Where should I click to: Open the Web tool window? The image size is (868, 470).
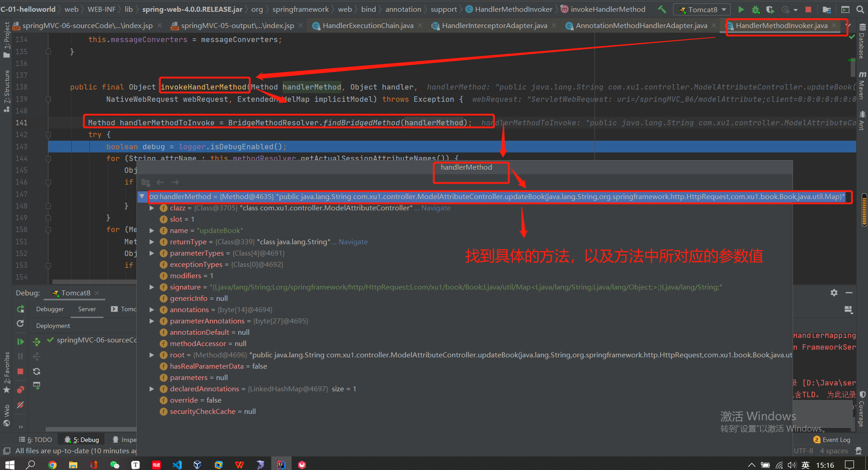pos(6,415)
